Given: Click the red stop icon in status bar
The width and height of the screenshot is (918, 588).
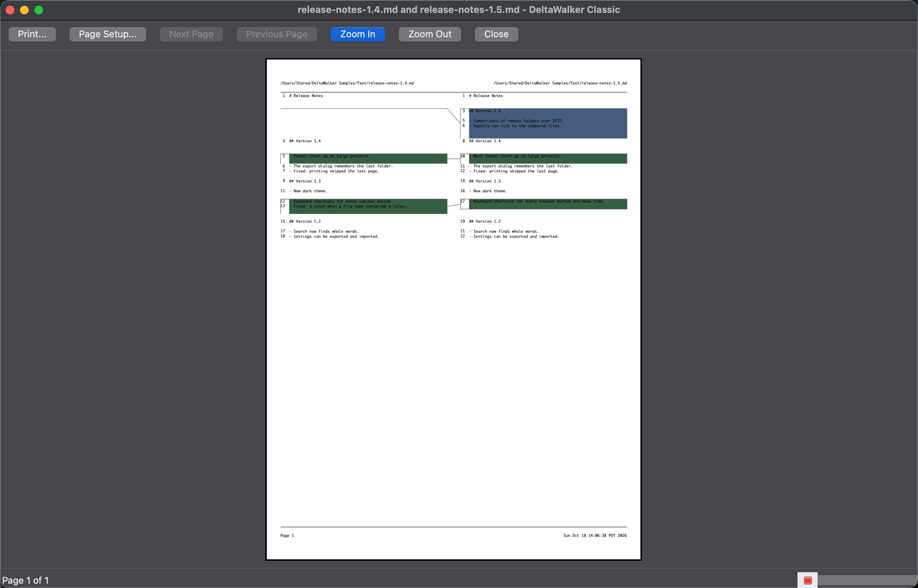Looking at the screenshot, I should [808, 580].
